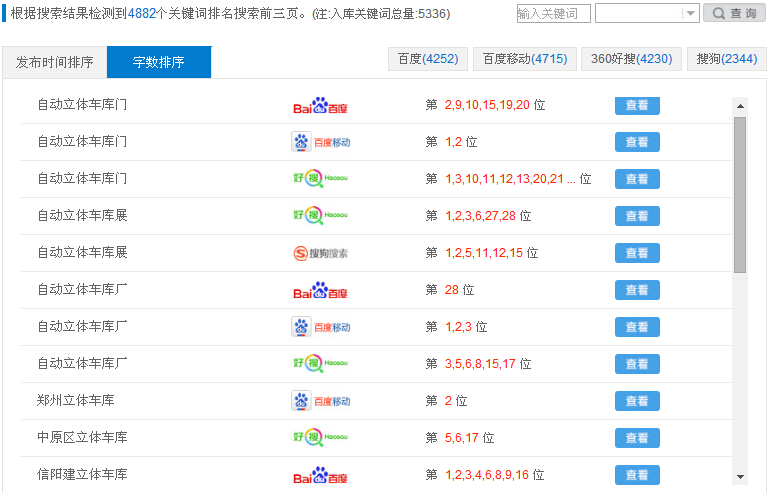The height and width of the screenshot is (493, 768).
Task: Click Haosou logo in 自动立体车库门 row
Action: coord(320,179)
